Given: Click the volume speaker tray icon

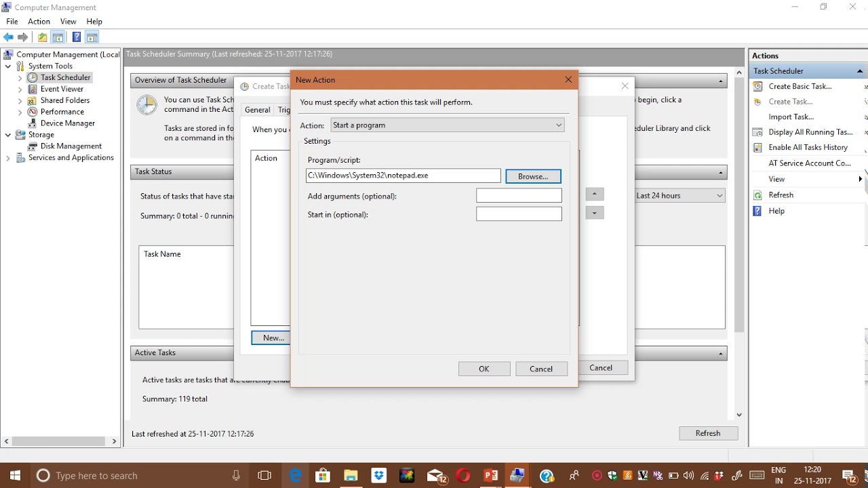Looking at the screenshot, I should click(689, 476).
